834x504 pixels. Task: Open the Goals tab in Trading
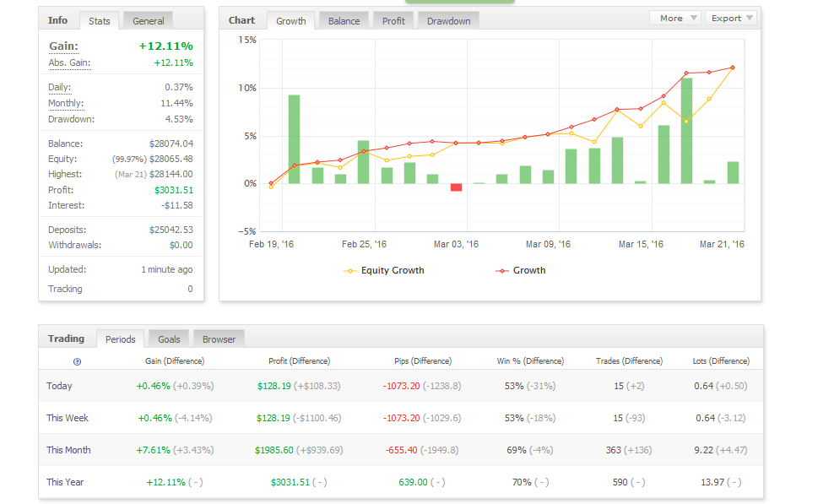(x=169, y=339)
